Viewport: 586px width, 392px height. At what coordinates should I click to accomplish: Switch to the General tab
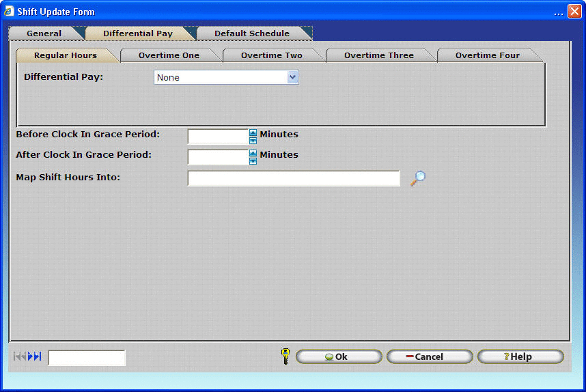coord(44,33)
